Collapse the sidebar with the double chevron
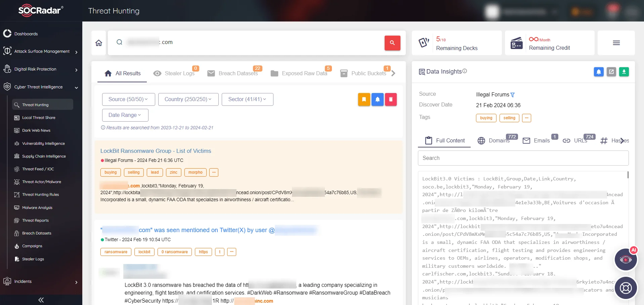 41,300
